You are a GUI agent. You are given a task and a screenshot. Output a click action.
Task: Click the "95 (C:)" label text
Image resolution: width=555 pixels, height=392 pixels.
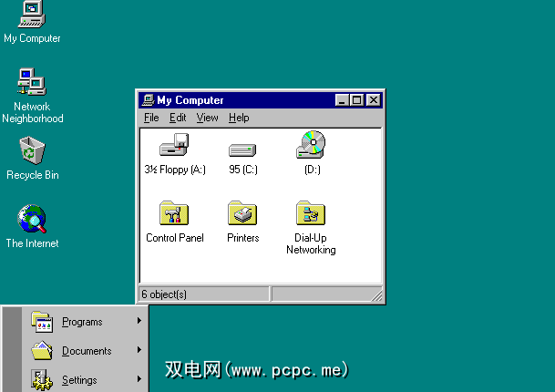click(242, 170)
